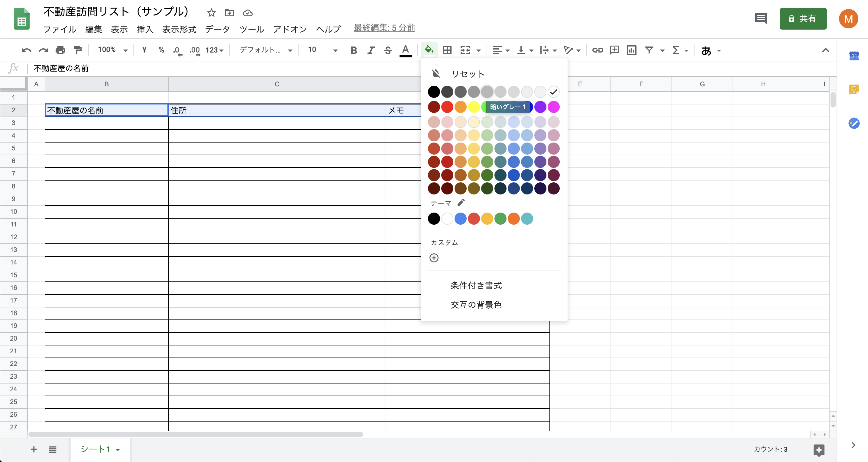Click the Explore button at bottom right
The height and width of the screenshot is (462, 868).
tap(819, 450)
